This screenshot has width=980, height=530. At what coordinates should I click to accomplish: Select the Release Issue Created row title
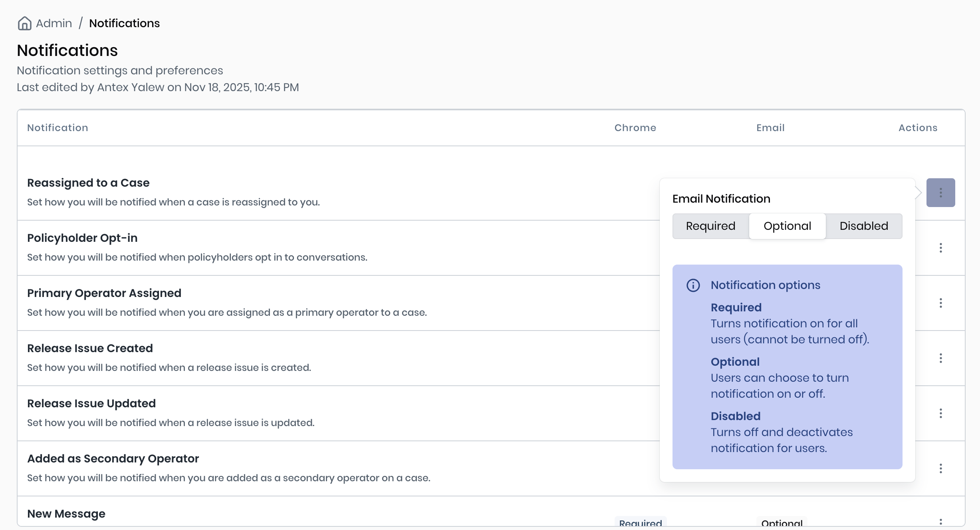pos(90,348)
